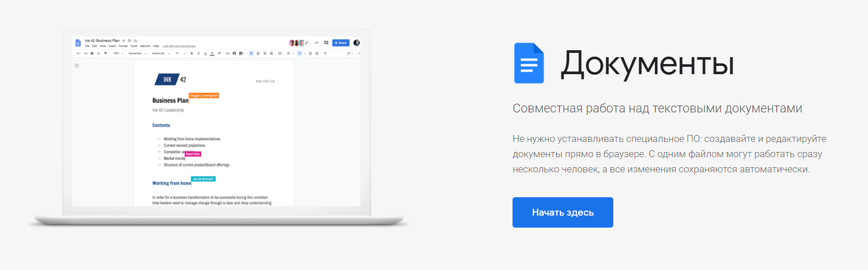Click the highlight color pen icon
The image size is (868, 270).
click(x=219, y=53)
